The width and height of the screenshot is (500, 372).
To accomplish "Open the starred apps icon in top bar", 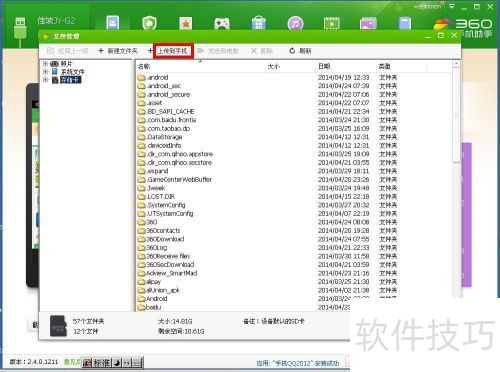I will (186, 23).
